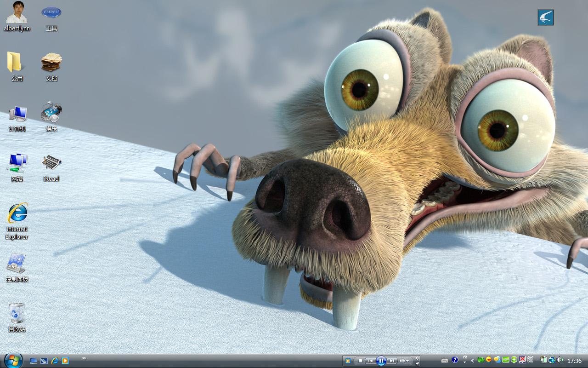
Task: Click the green swirl tray icon
Action: [481, 360]
